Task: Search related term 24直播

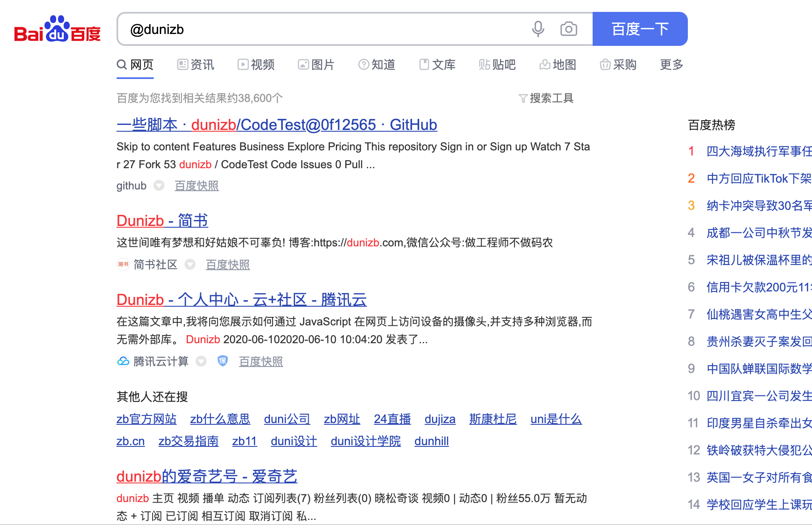Action: [392, 419]
